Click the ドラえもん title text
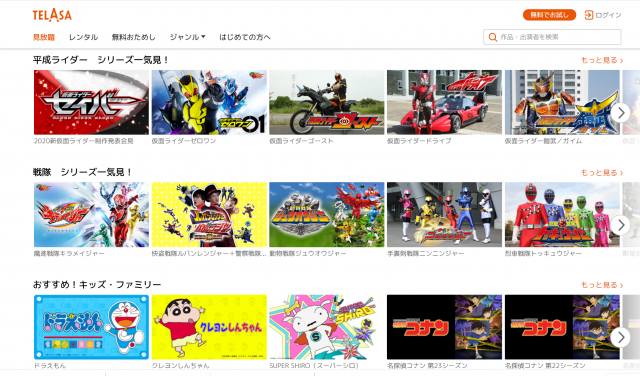 coord(50,366)
